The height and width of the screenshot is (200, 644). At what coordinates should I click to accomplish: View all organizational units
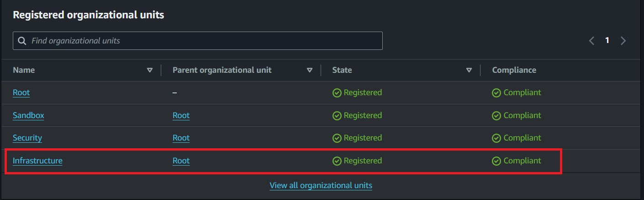[x=321, y=185]
